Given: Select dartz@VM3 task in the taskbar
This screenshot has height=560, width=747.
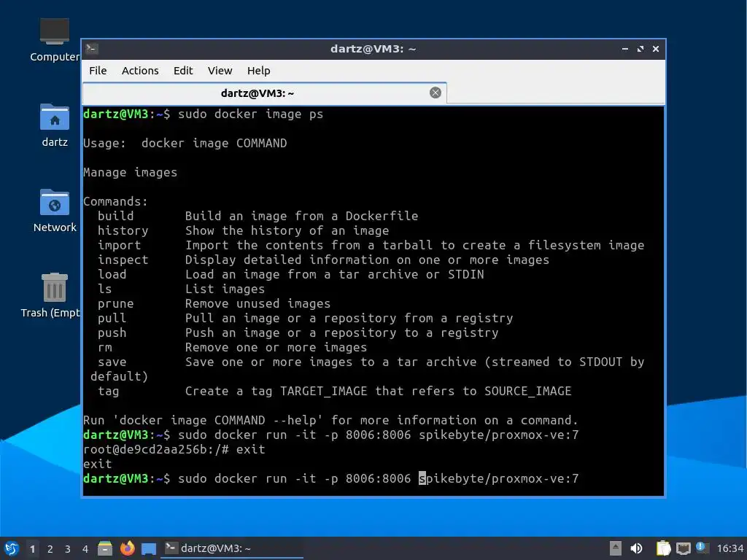Looking at the screenshot, I should click(x=231, y=548).
